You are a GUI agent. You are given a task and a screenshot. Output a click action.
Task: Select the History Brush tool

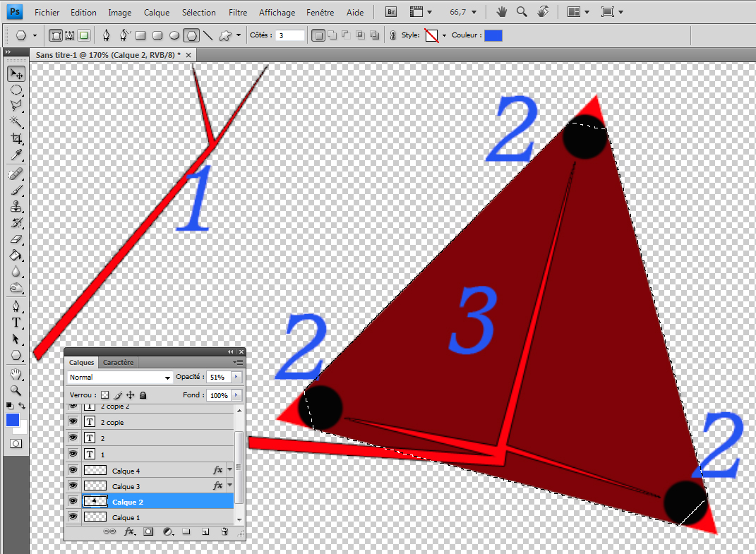pos(16,223)
